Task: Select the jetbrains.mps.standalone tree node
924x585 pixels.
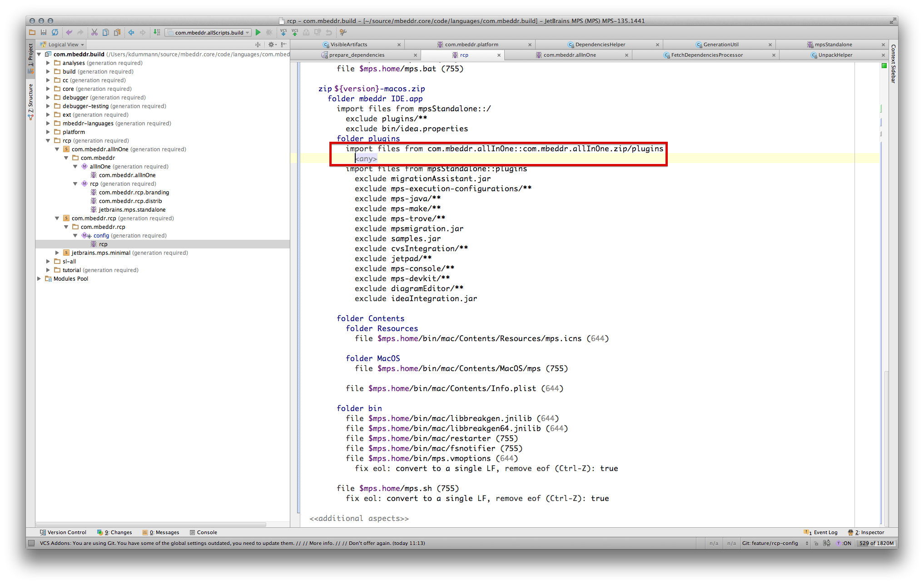Action: pyautogui.click(x=132, y=210)
